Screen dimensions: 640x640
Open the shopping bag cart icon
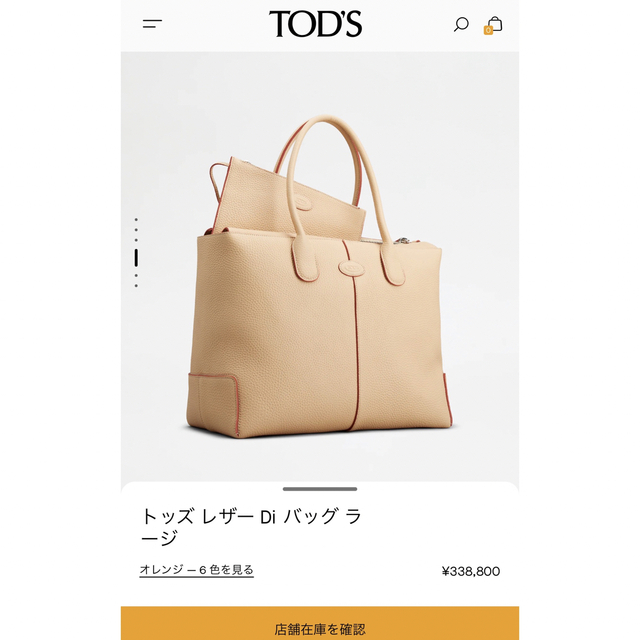click(x=495, y=24)
